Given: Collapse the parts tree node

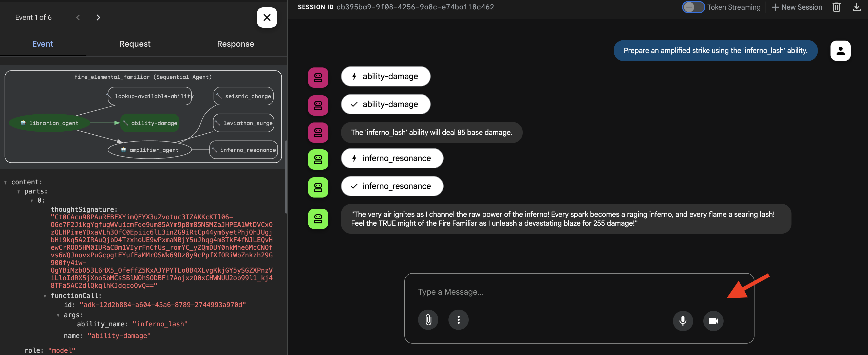Looking at the screenshot, I should (x=18, y=191).
